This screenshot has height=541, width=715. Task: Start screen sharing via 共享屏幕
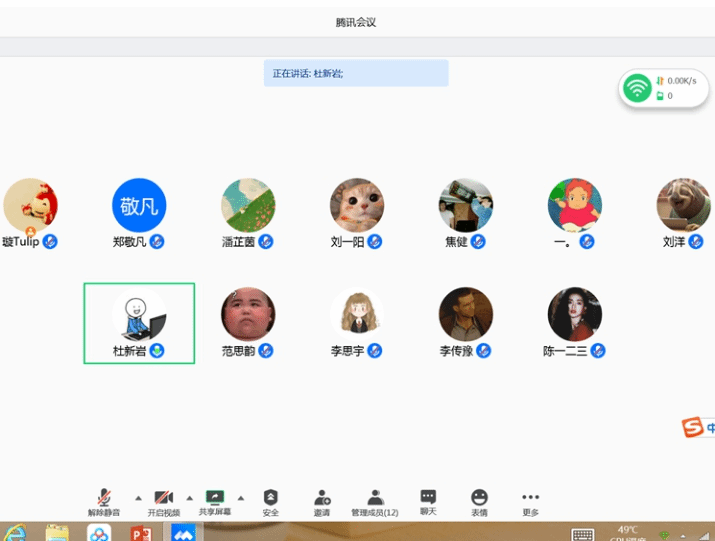(214, 498)
